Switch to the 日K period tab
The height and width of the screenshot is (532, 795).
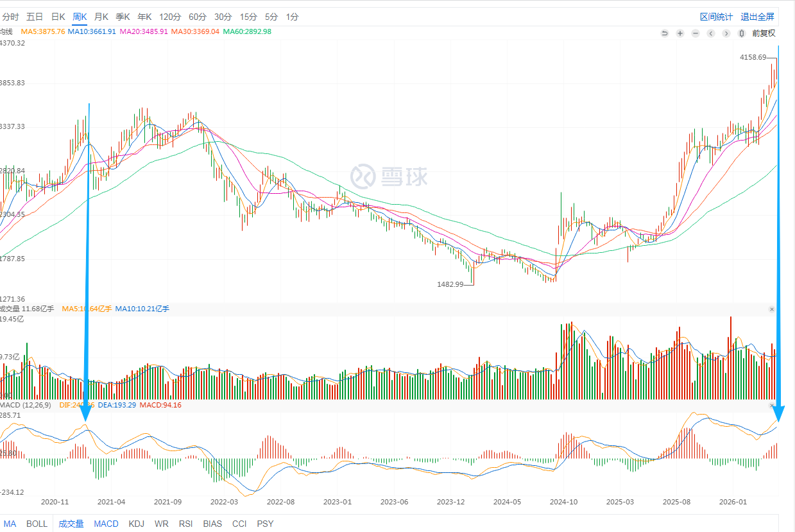pos(58,17)
